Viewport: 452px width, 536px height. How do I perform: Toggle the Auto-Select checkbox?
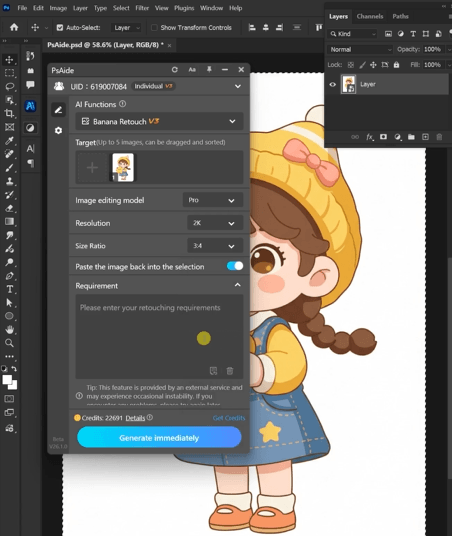(60, 28)
